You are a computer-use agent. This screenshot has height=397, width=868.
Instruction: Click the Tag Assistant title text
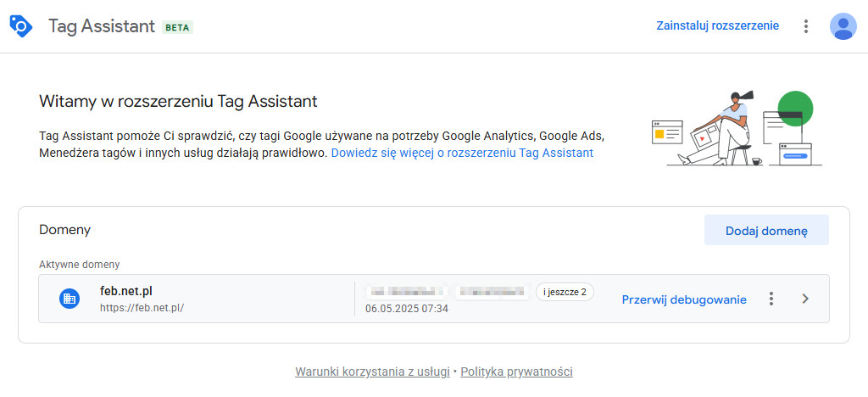coord(102,26)
